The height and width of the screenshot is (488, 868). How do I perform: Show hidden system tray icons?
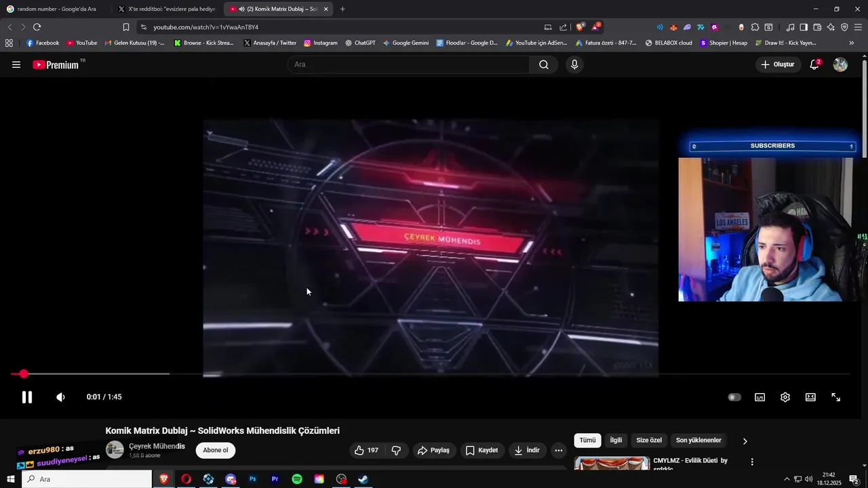click(x=787, y=479)
